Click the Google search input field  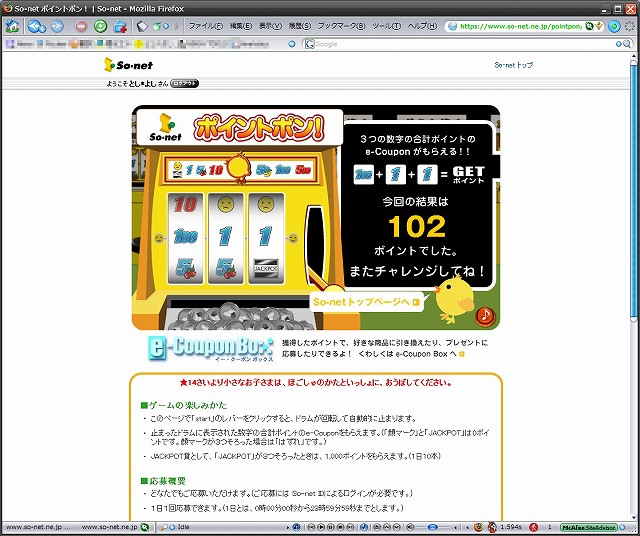(x=464, y=44)
